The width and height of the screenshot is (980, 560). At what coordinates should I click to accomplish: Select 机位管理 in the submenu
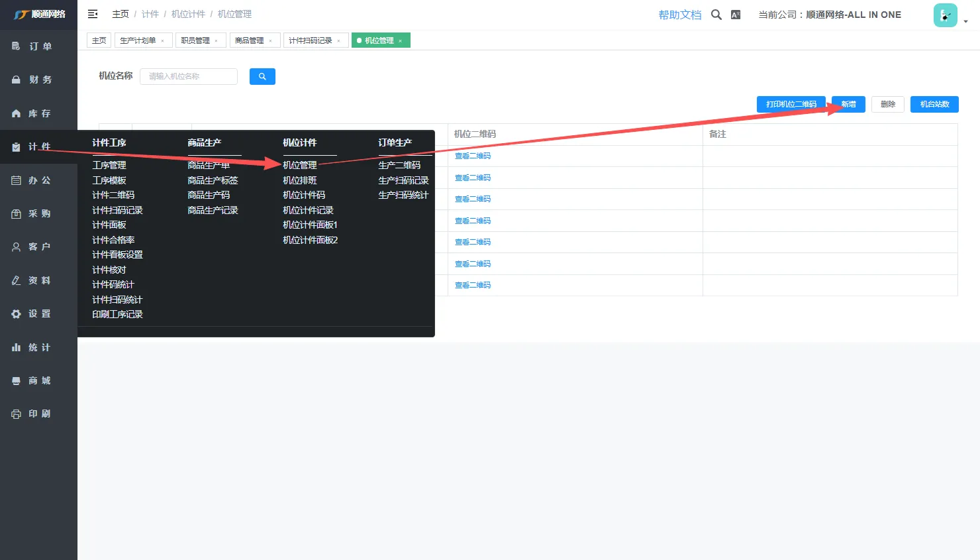click(300, 165)
